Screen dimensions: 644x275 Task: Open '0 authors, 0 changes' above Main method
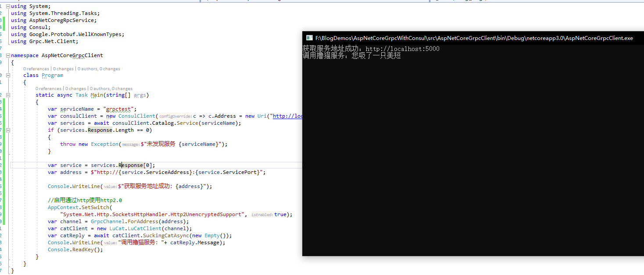(111, 89)
